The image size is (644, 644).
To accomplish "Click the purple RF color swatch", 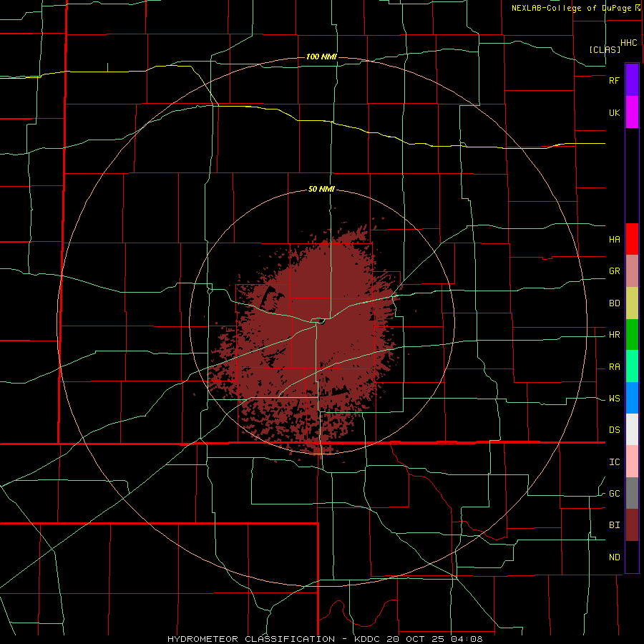I will pyautogui.click(x=632, y=80).
